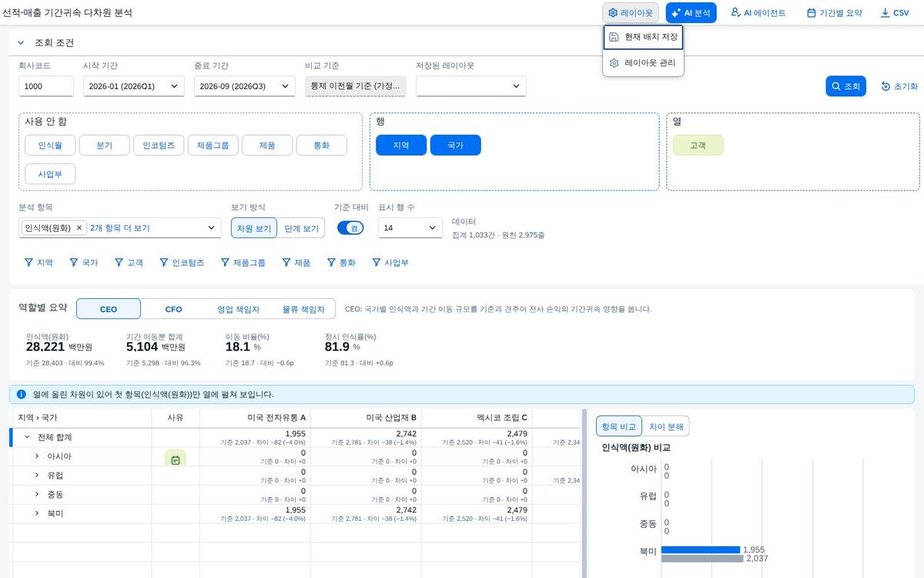924x578 pixels.
Task: Open the 종료 기간 dropdown
Action: 245,86
